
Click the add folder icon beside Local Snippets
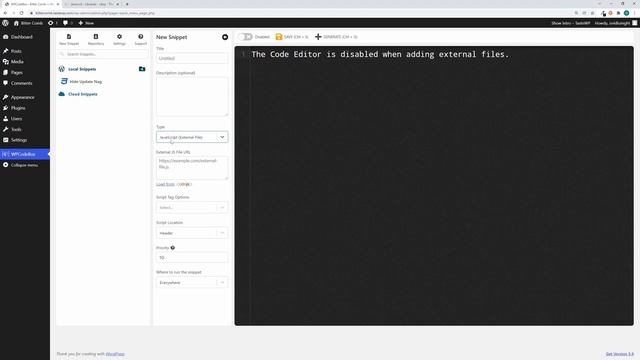tap(142, 69)
